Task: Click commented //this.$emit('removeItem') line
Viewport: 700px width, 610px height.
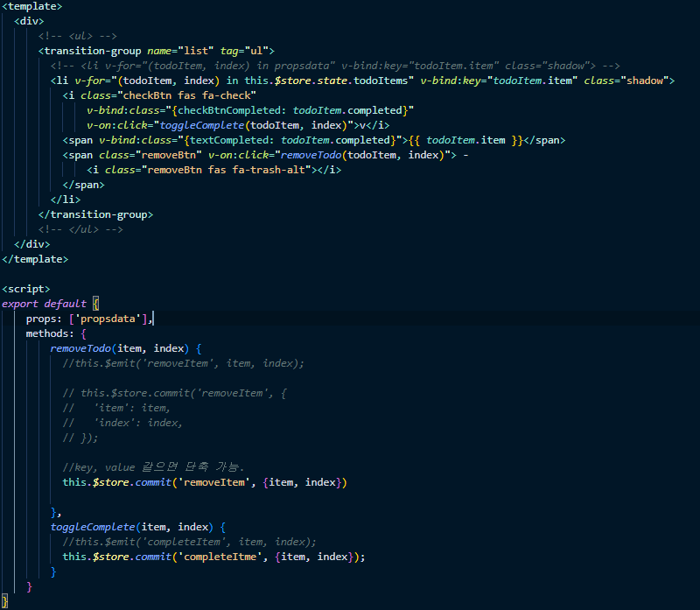Action: [x=183, y=363]
